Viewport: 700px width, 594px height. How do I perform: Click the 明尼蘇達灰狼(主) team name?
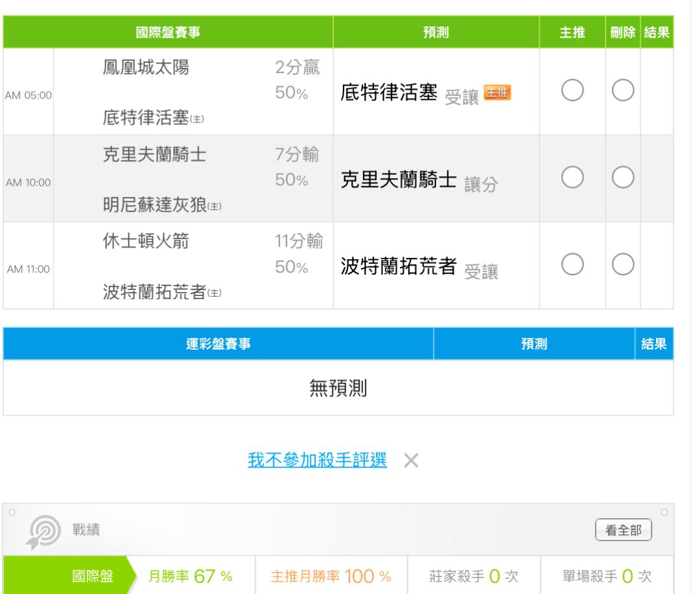point(161,205)
